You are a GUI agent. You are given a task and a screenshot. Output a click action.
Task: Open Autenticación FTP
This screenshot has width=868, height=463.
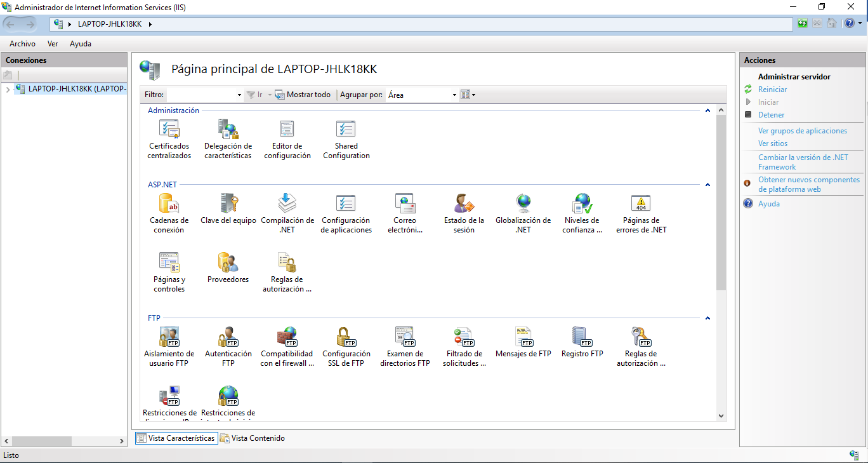(228, 347)
